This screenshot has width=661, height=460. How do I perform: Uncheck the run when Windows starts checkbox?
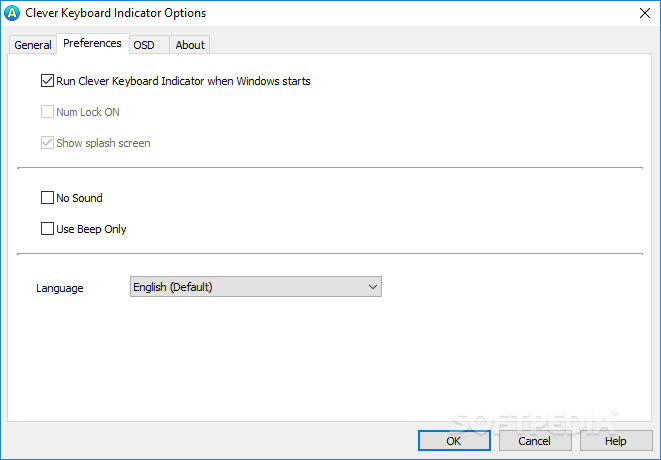[47, 81]
